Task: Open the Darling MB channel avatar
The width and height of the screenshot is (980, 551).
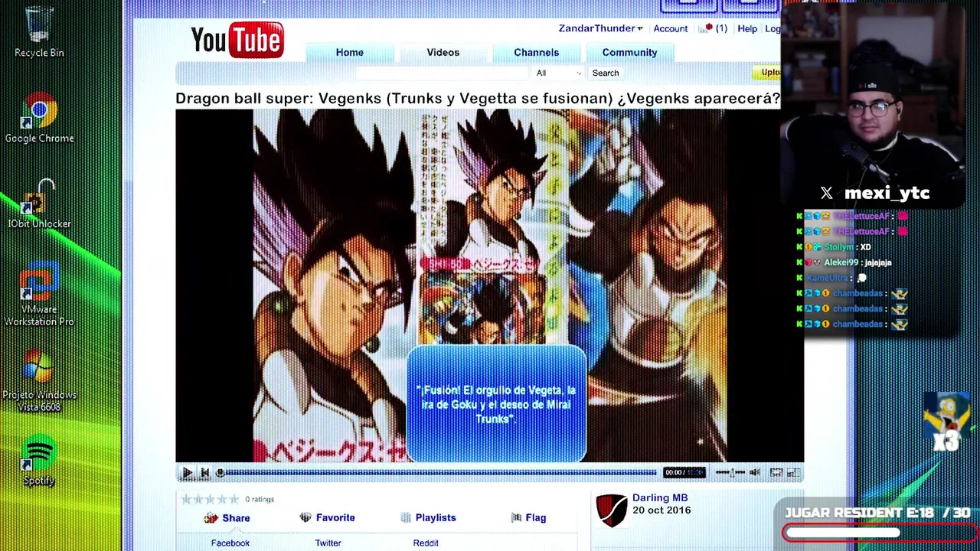Action: click(611, 510)
